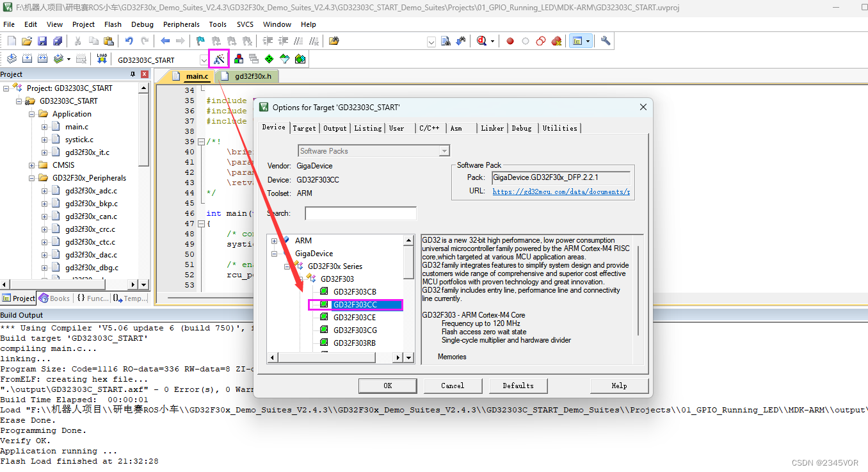This screenshot has width=868, height=472.
Task: Open the Configuration wrench icon
Action: point(605,41)
